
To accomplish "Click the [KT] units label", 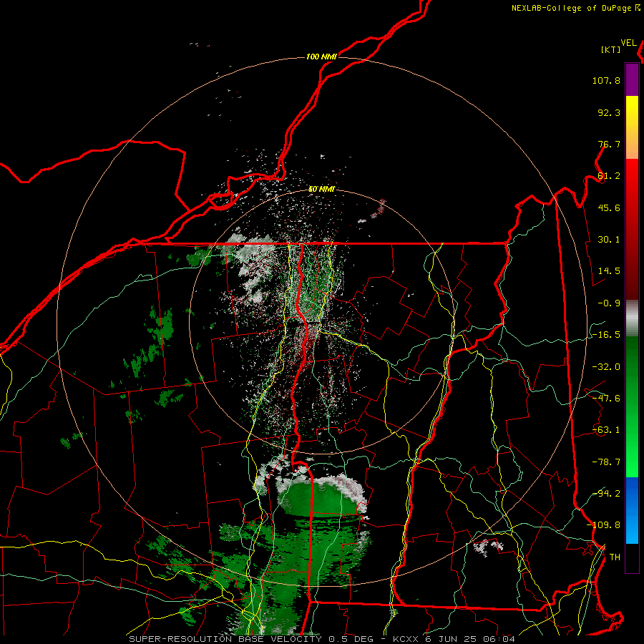I will (611, 49).
